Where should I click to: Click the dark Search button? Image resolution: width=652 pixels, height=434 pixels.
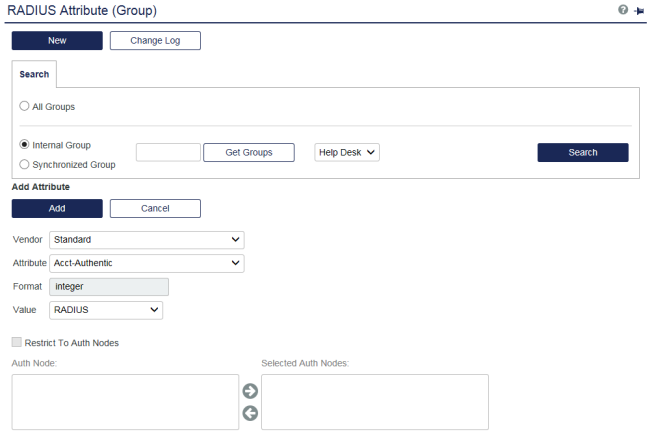click(x=583, y=152)
